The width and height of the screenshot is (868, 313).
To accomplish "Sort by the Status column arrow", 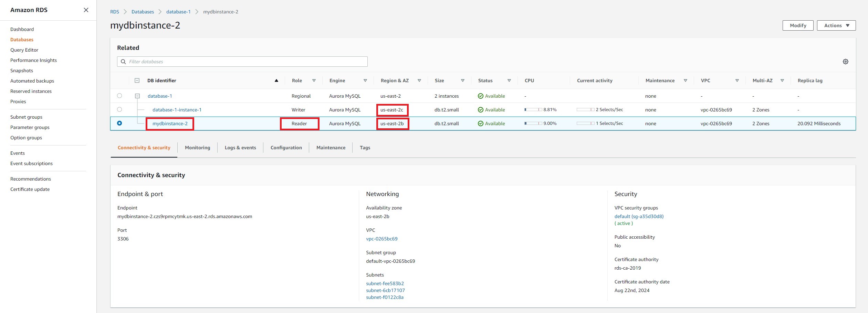I will 509,80.
